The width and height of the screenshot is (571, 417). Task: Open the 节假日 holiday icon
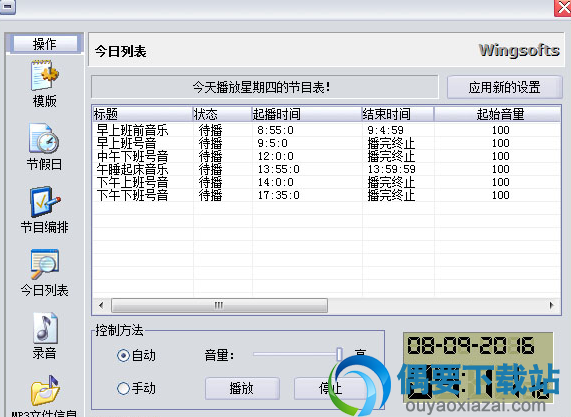click(44, 138)
